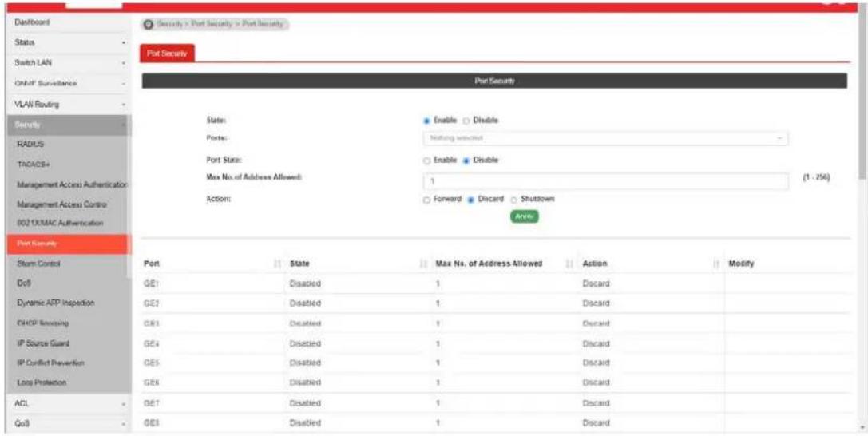Expand the Switch LAN sidebar menu
Screen dimensions: 868x436
[67, 63]
